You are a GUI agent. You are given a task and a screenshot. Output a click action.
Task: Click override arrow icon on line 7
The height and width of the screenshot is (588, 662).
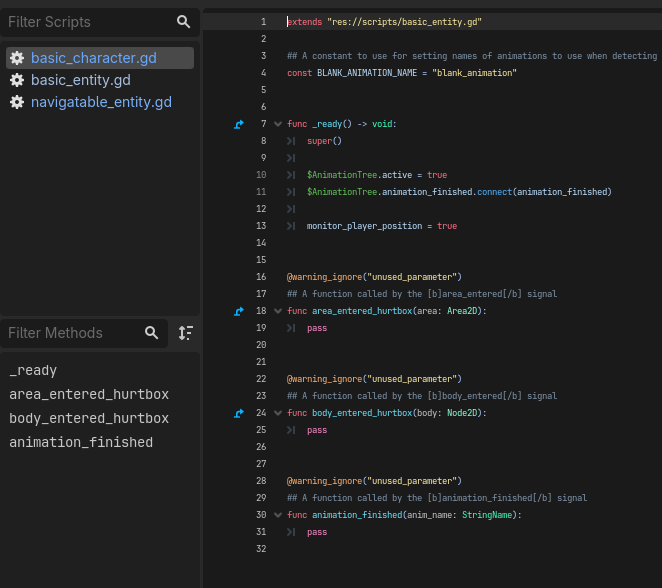(239, 124)
